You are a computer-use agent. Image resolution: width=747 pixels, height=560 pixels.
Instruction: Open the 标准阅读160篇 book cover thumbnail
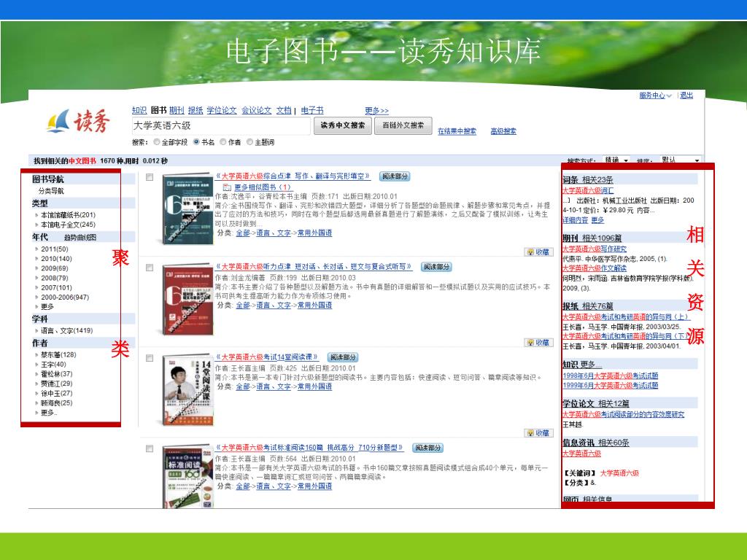[187, 476]
